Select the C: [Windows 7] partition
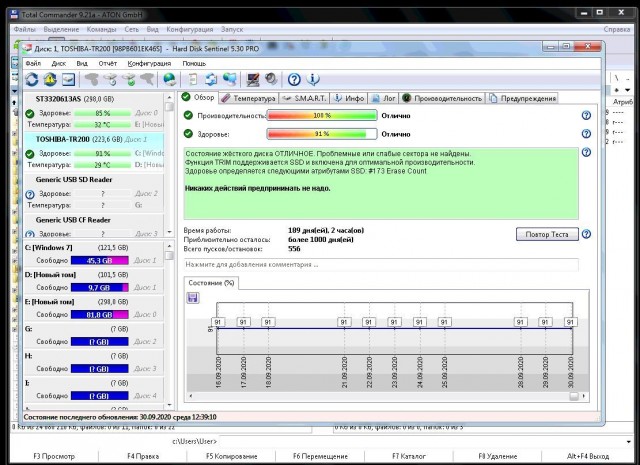 (94, 254)
